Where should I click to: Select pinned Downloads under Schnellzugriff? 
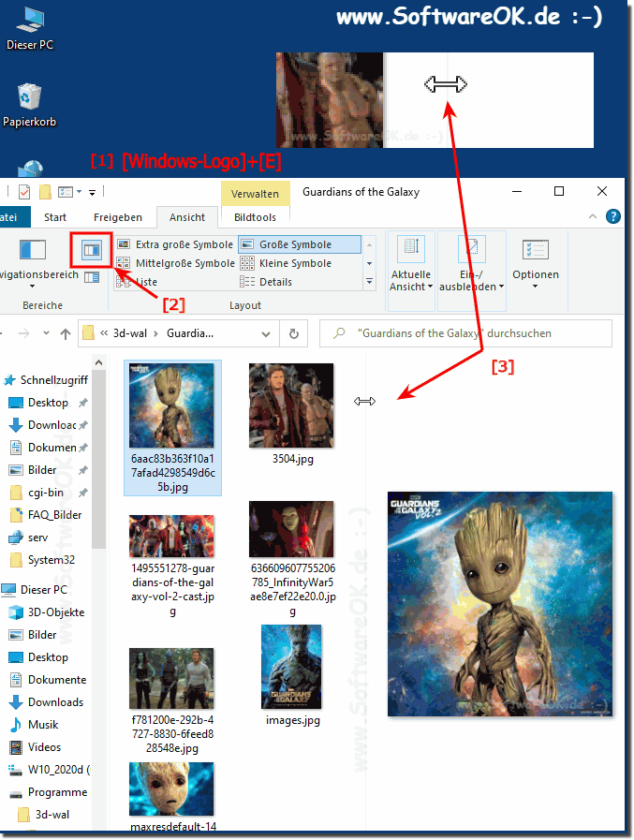[x=48, y=425]
